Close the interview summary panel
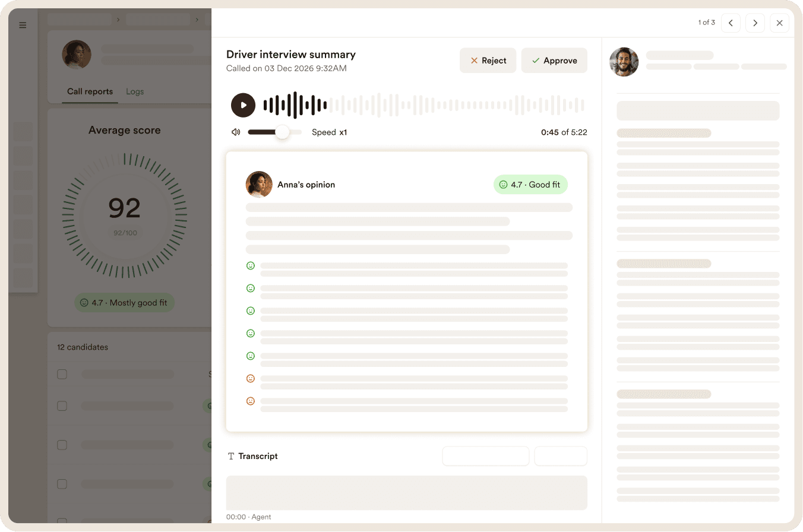The image size is (803, 532). pos(779,23)
